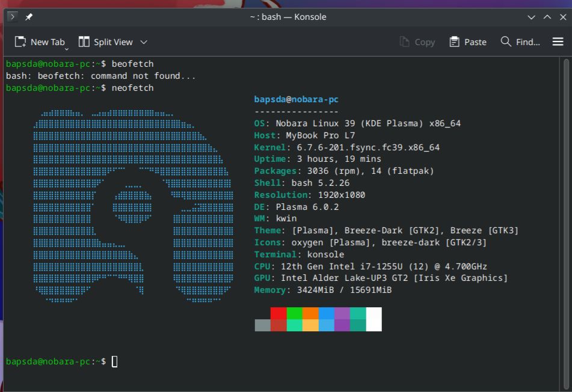This screenshot has height=392, width=572.
Task: Maximize the Konsole window
Action: (x=547, y=17)
